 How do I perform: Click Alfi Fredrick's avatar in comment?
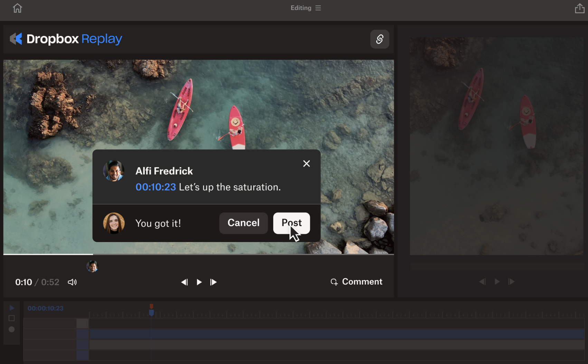point(114,171)
